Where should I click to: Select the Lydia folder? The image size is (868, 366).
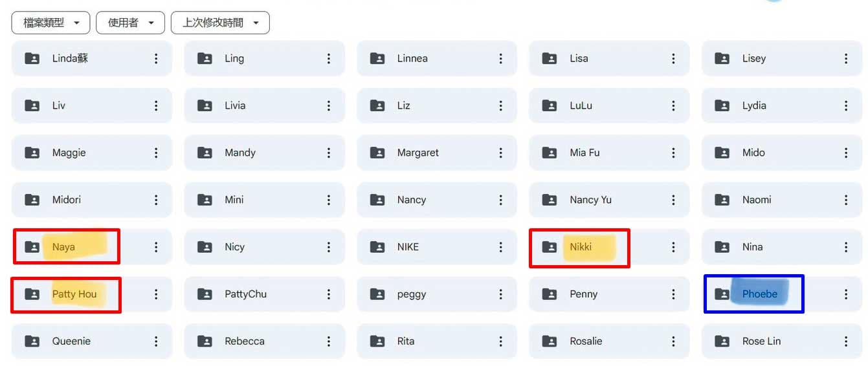(782, 105)
